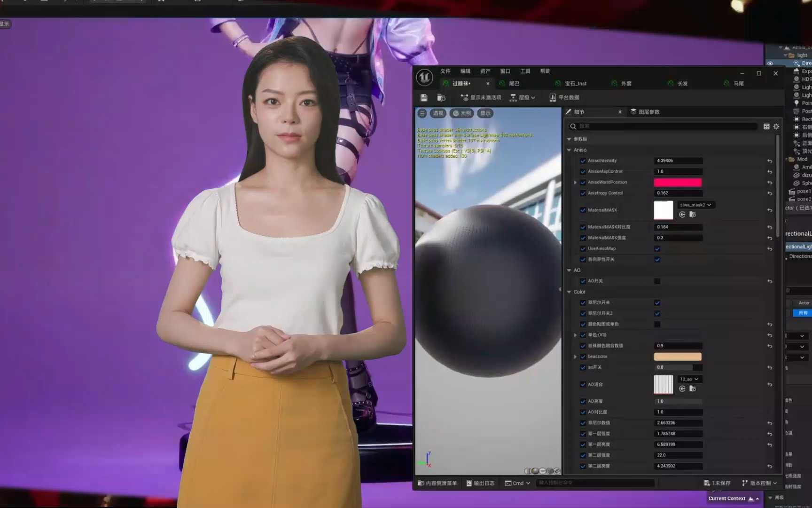
Task: Open the 编辑 menu
Action: 466,71
